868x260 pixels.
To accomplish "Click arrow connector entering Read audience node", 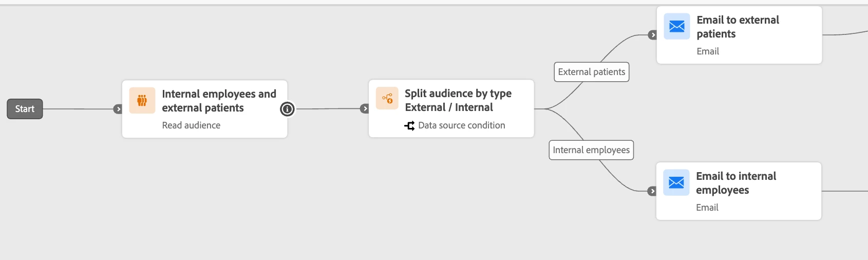I will click(118, 109).
